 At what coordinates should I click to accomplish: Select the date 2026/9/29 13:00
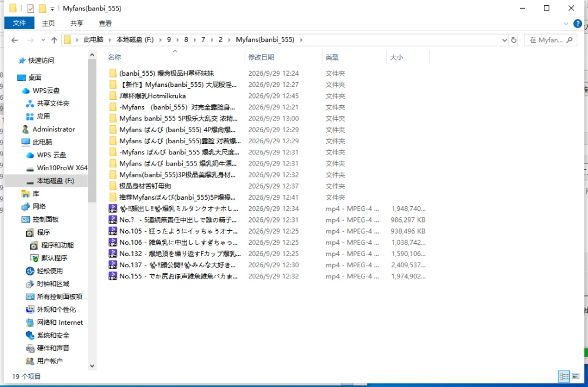coord(273,119)
